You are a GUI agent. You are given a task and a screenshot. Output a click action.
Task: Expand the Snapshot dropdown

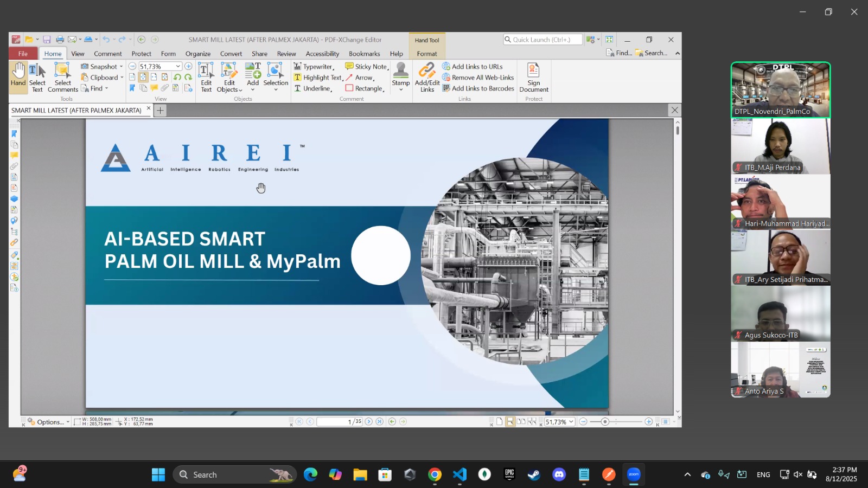coord(121,66)
